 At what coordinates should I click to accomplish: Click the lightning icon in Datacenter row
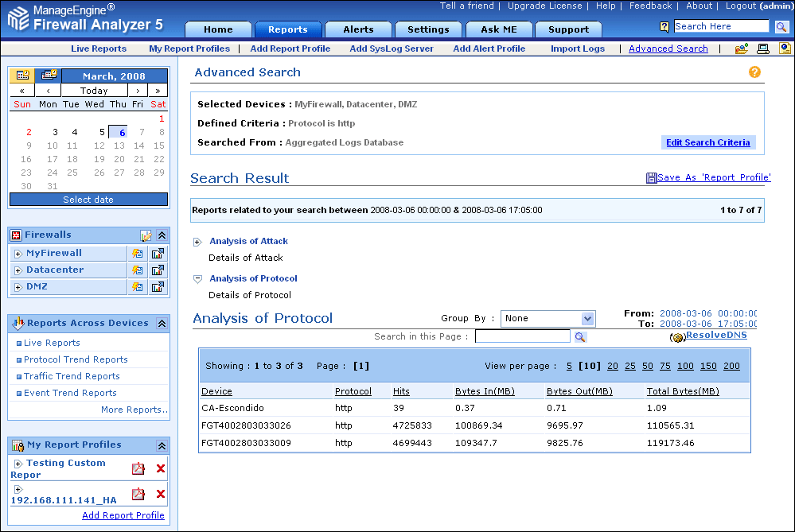138,270
